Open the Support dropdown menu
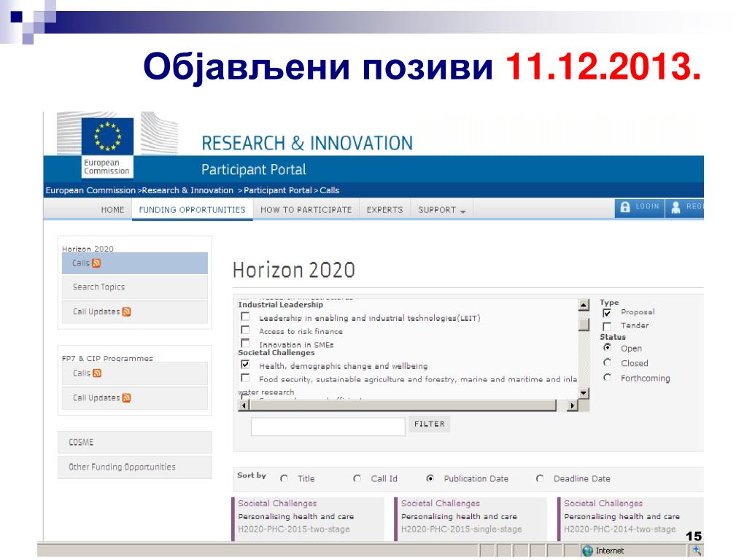 (441, 210)
